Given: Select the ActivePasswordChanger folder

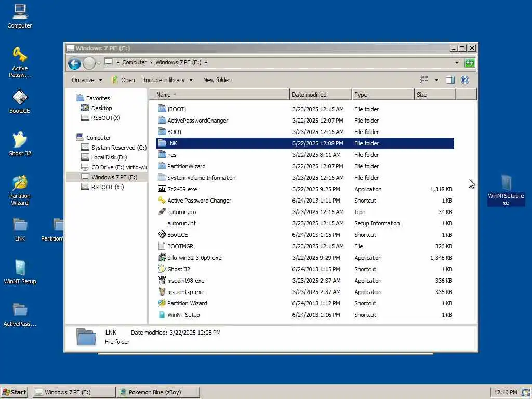Looking at the screenshot, I should point(193,121).
